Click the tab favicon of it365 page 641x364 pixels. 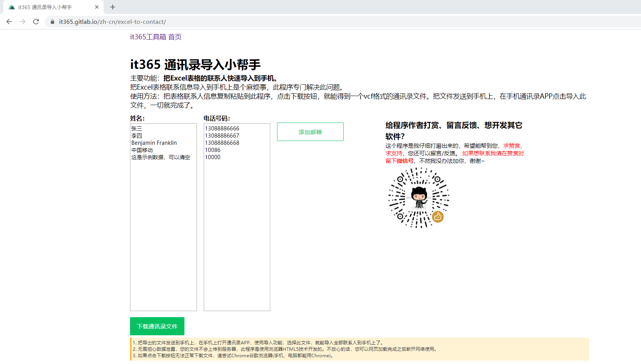click(12, 7)
